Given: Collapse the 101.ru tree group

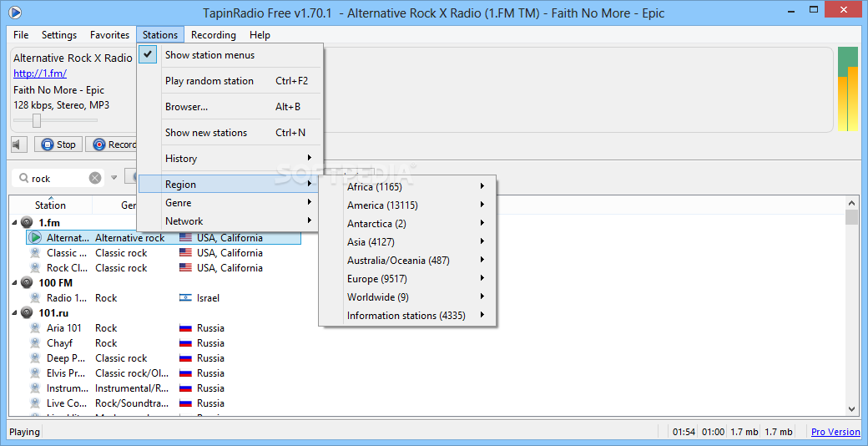Looking at the screenshot, I should (14, 312).
